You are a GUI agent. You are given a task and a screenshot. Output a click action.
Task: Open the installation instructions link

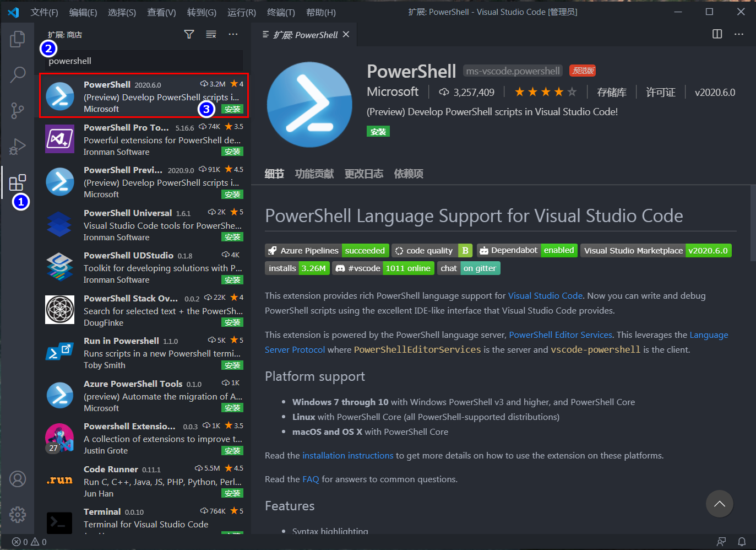pyautogui.click(x=348, y=456)
